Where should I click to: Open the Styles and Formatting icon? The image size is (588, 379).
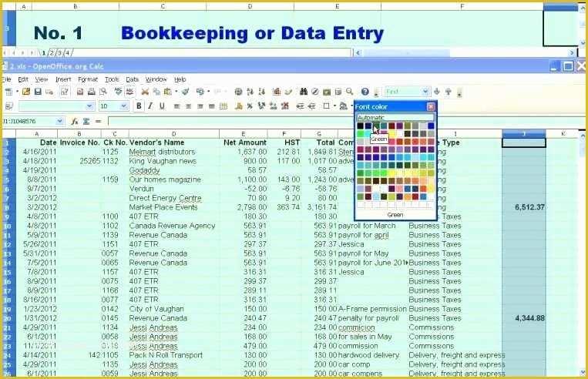point(9,106)
